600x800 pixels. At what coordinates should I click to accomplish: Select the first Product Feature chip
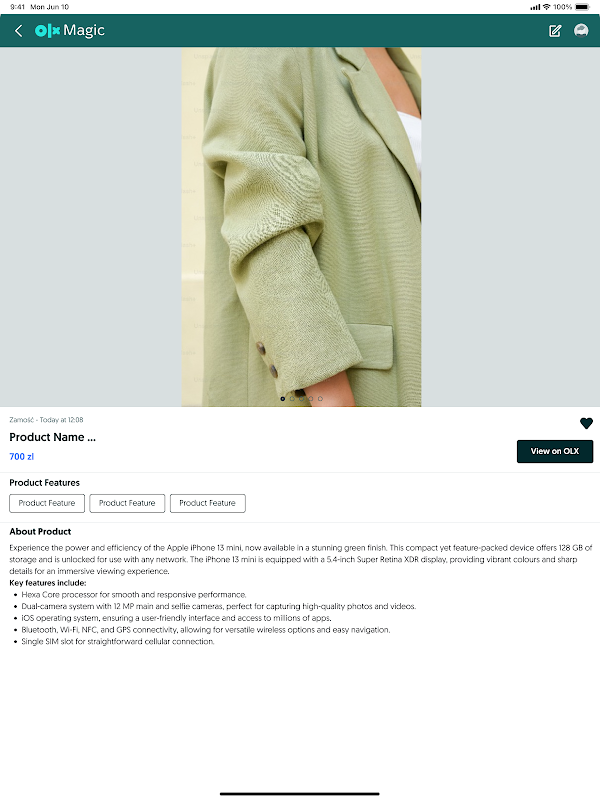pos(47,503)
